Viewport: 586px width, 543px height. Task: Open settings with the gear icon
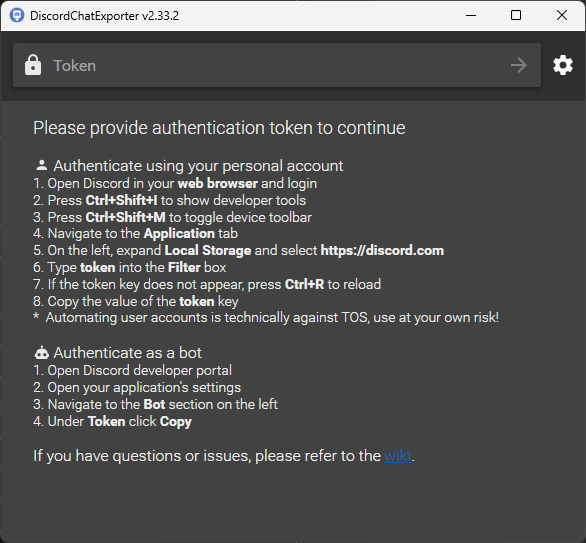563,65
